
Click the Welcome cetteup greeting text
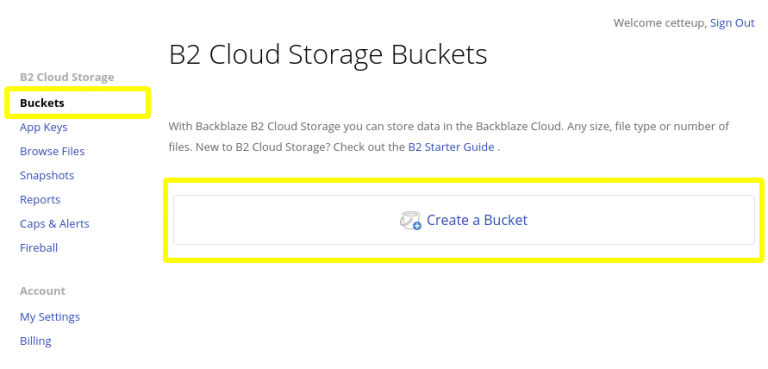pyautogui.click(x=660, y=23)
